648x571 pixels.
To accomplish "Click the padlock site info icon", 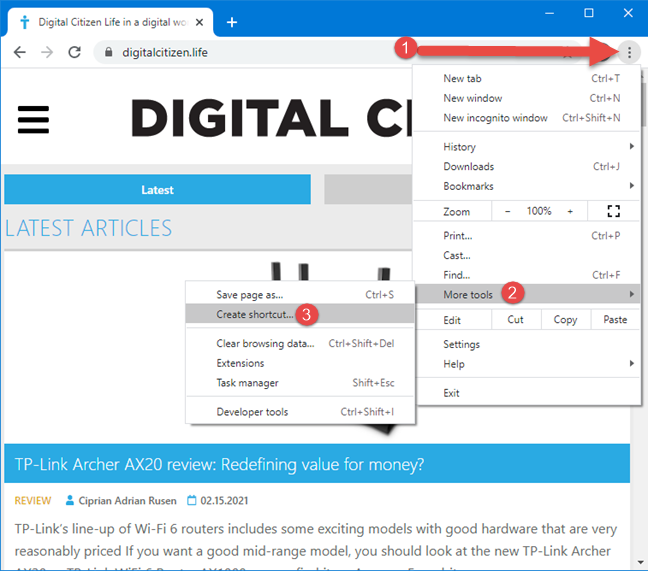I will click(x=108, y=52).
